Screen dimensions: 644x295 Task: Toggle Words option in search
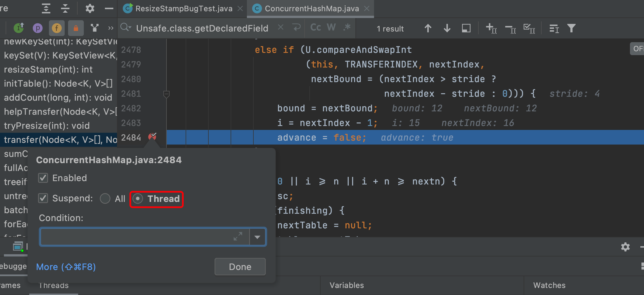coord(331,28)
